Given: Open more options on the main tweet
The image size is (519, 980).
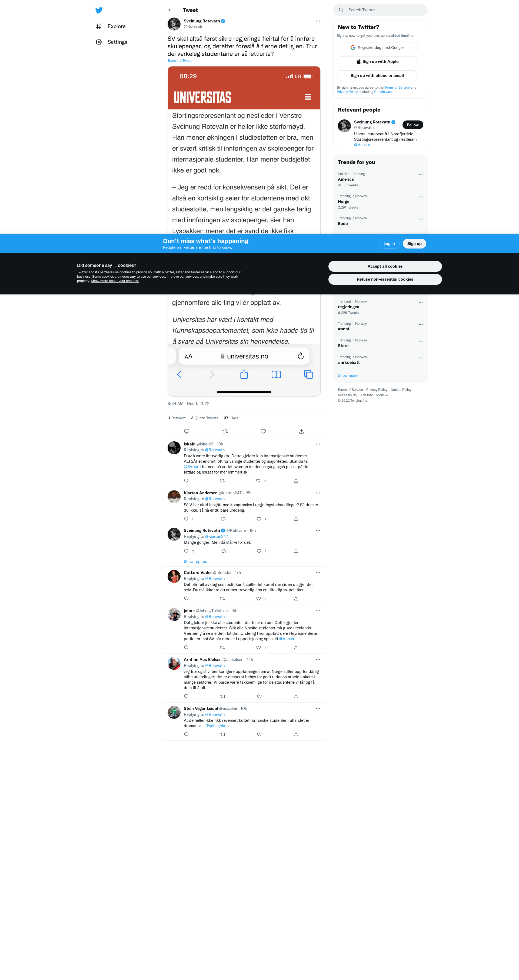Looking at the screenshot, I should 318,21.
